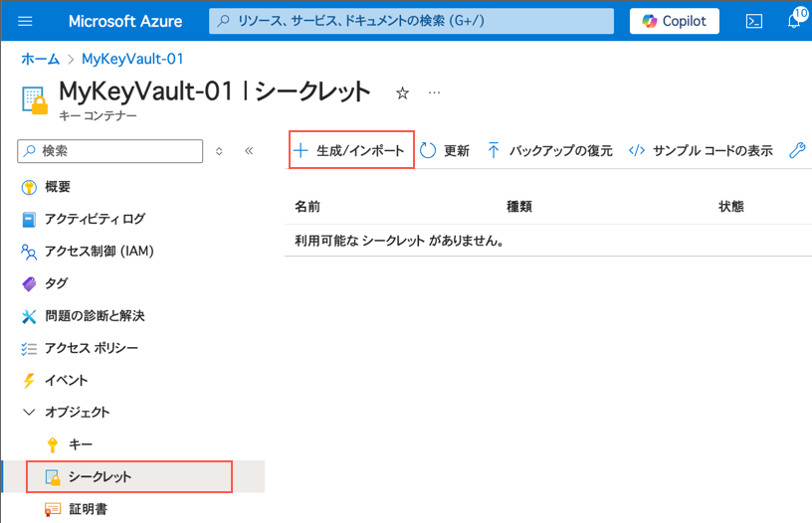Sort by 状態 column header
The image size is (812, 523).
pyautogui.click(x=731, y=207)
